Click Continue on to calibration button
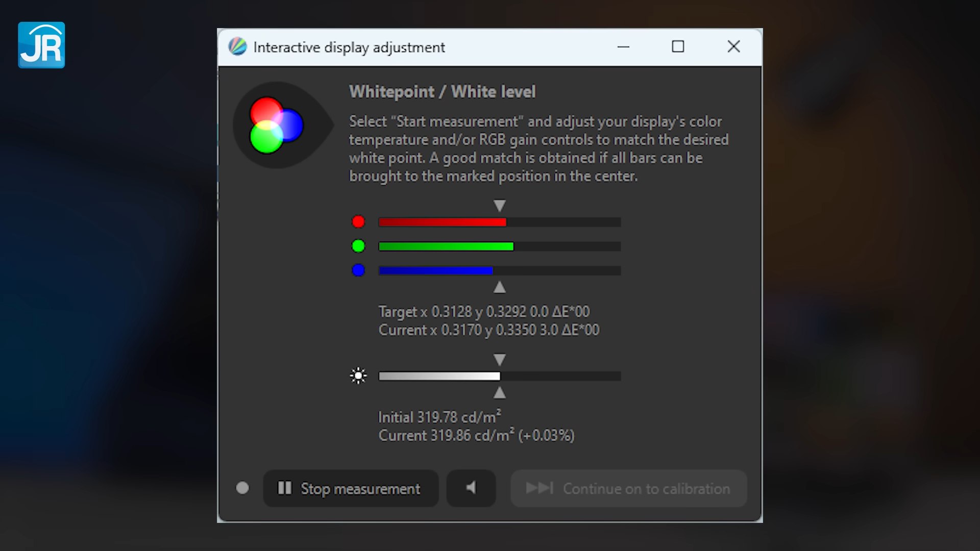 pyautogui.click(x=628, y=488)
